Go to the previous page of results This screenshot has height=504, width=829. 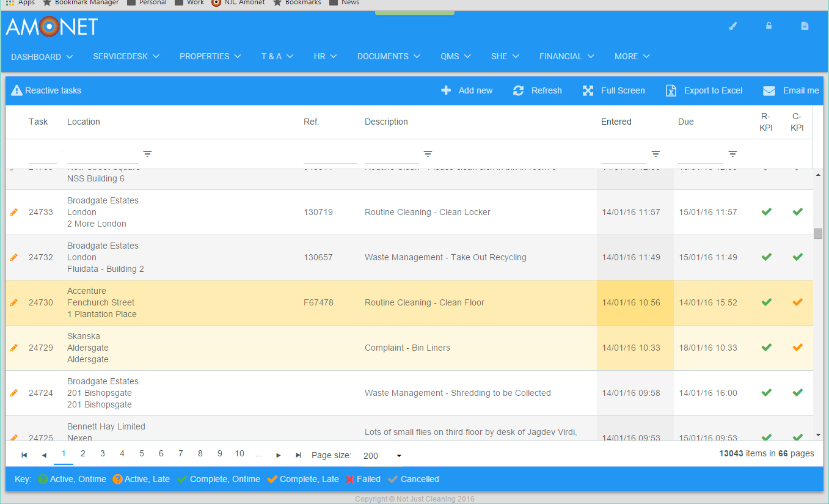[x=44, y=455]
